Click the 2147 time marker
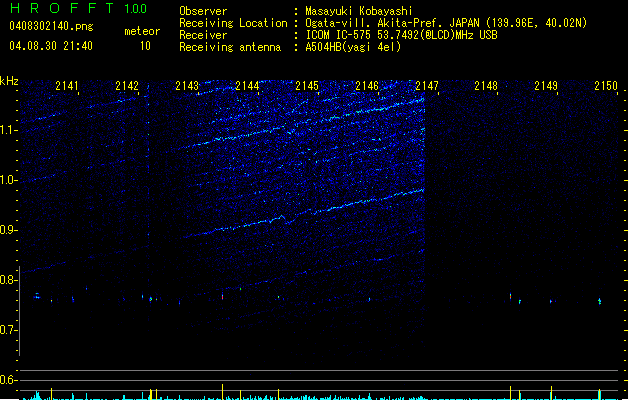 point(427,86)
